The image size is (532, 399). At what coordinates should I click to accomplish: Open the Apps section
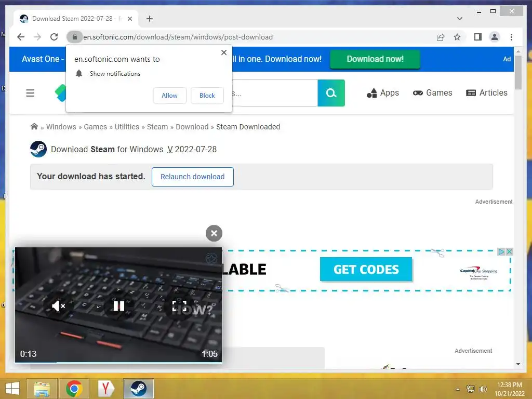(x=383, y=93)
